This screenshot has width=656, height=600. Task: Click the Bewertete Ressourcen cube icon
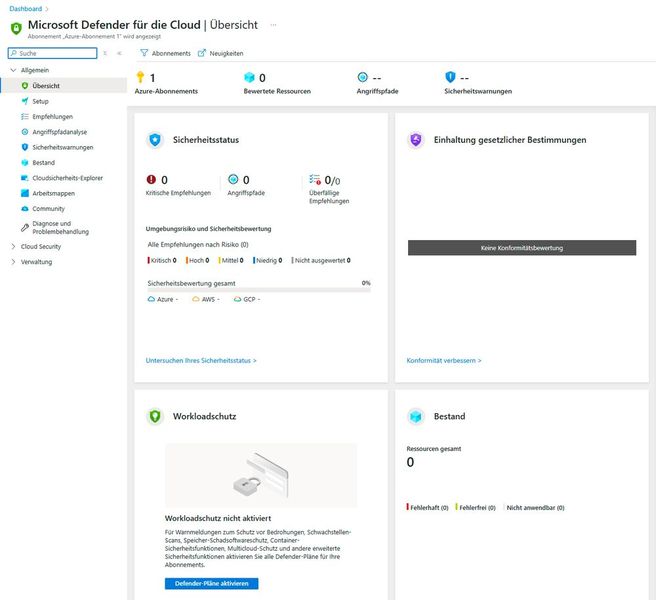click(x=249, y=77)
